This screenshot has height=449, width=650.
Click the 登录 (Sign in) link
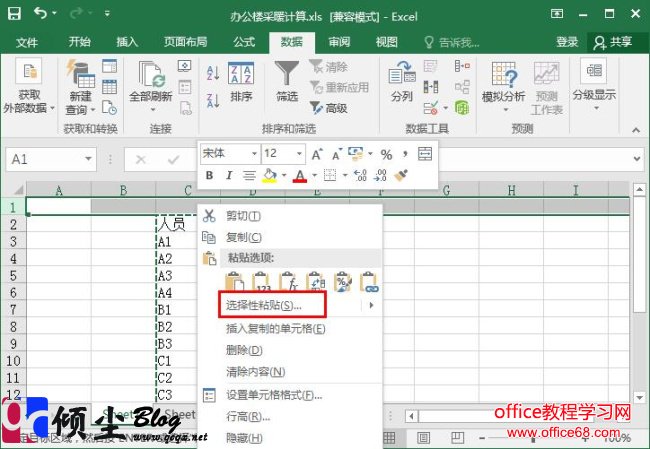tap(567, 42)
